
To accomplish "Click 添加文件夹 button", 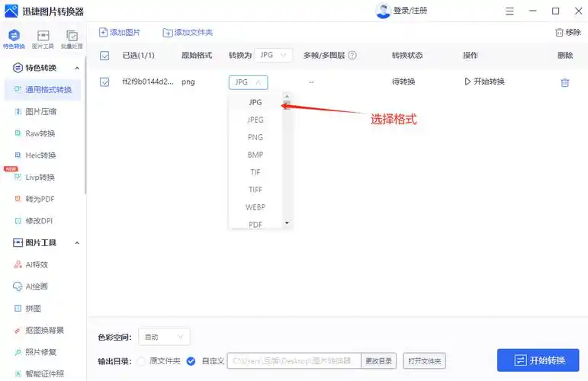I will click(x=188, y=33).
